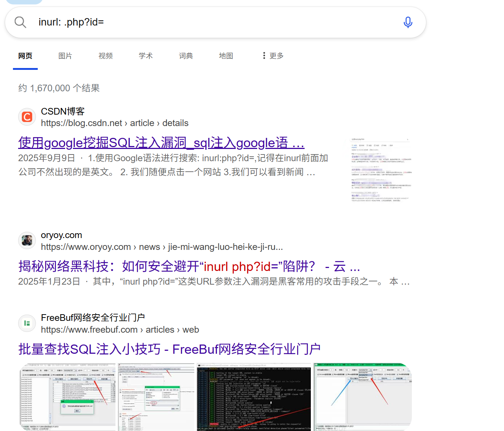Switch to the 地图 (Maps) tab
504x431 pixels.
(226, 55)
